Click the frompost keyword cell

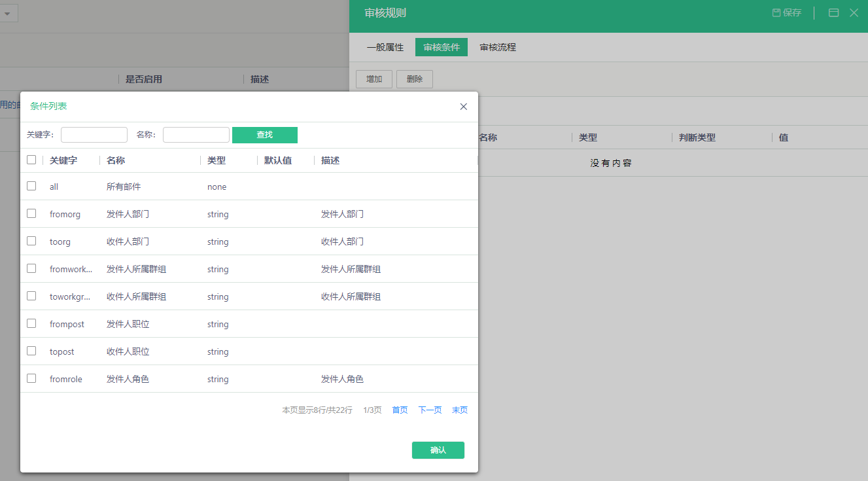coord(67,324)
